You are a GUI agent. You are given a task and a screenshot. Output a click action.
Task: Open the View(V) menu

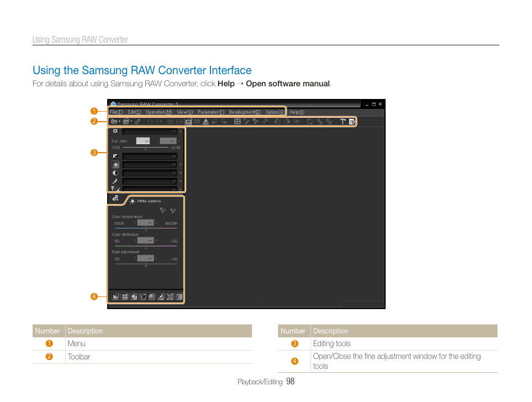[x=185, y=112]
